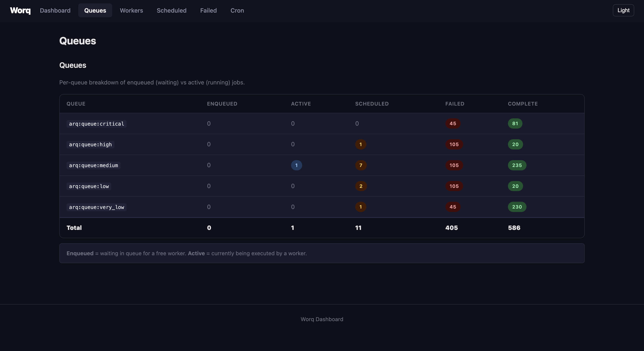Screen dimensions: 644x351
Task: Click the COMPLETE column header
Action: (x=523, y=104)
